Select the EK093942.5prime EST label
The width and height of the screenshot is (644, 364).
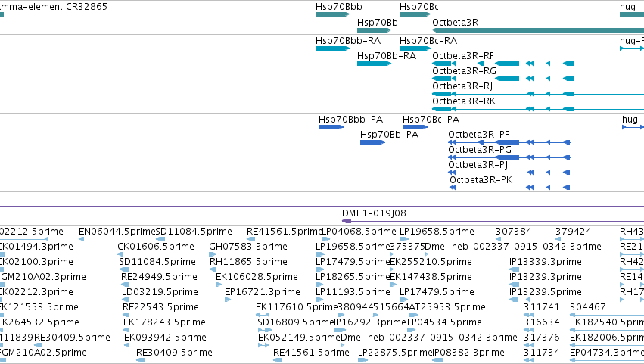pos(165,338)
